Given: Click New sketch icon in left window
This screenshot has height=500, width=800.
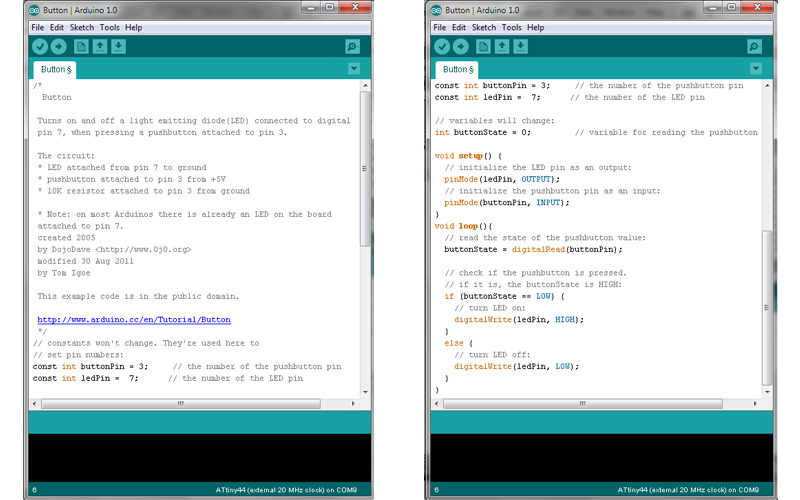Looking at the screenshot, I should click(x=81, y=46).
